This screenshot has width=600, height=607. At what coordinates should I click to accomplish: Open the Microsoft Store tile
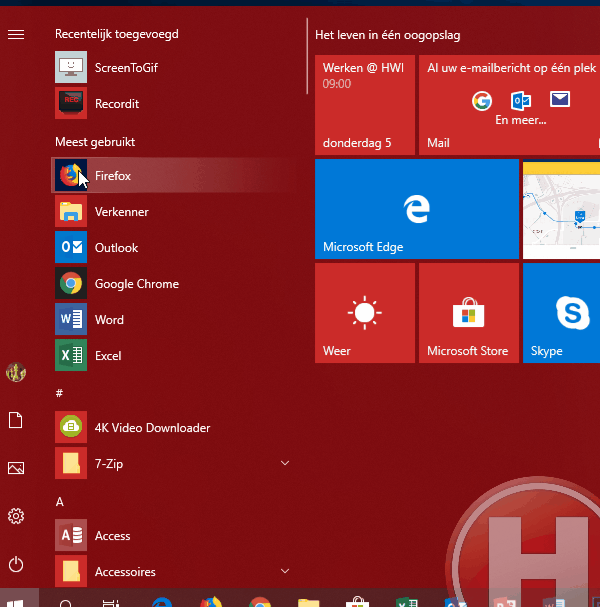click(x=469, y=313)
